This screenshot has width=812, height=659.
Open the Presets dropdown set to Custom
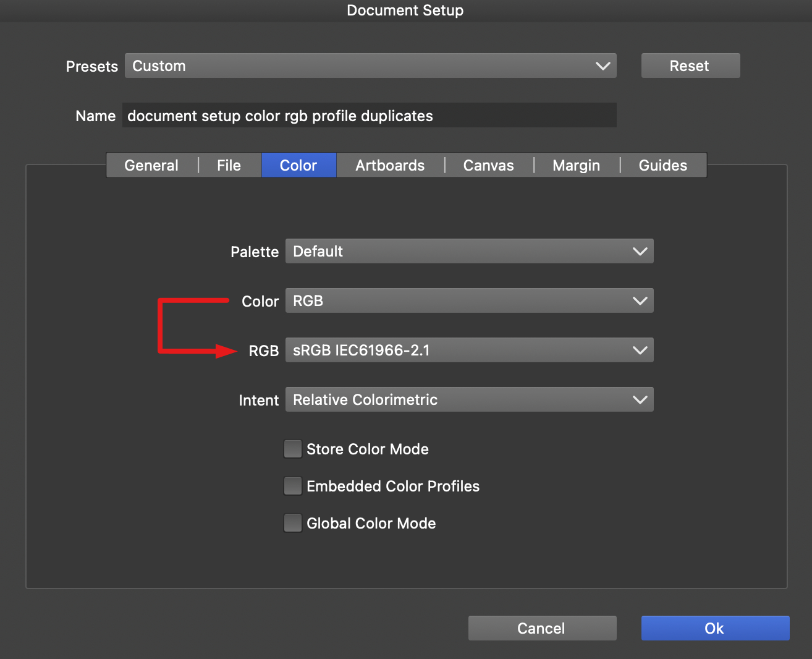(x=370, y=66)
